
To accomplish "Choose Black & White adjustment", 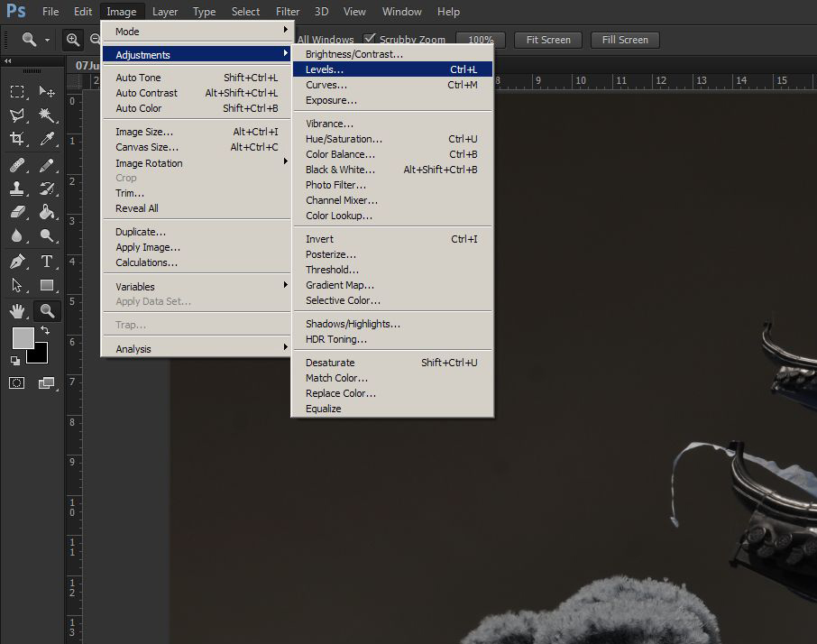I will coord(392,170).
